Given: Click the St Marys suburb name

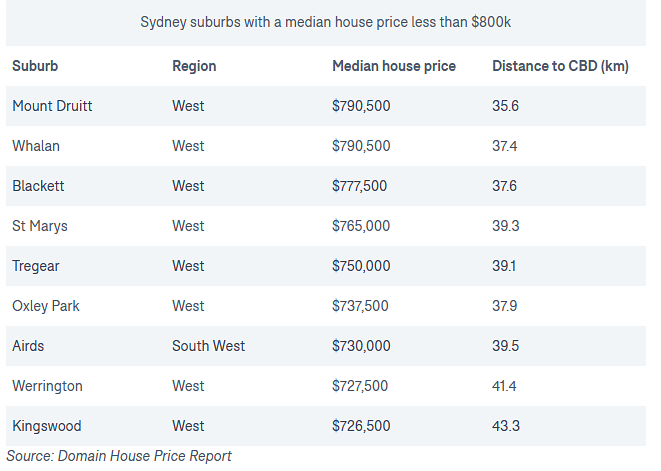Looking at the screenshot, I should tap(40, 226).
